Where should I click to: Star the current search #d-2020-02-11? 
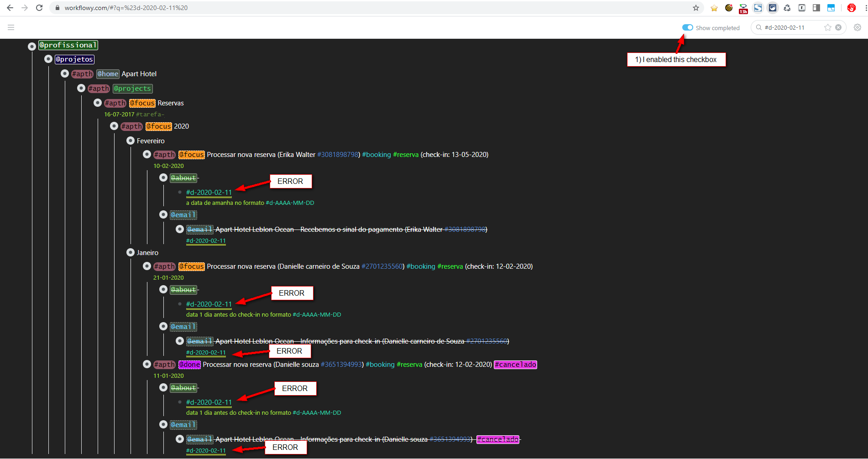pyautogui.click(x=828, y=27)
